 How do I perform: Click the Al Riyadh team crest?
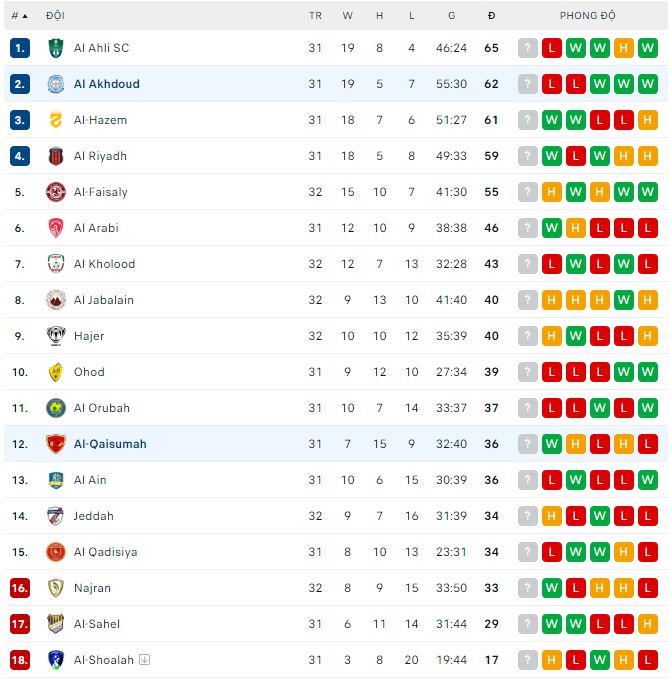(x=56, y=156)
